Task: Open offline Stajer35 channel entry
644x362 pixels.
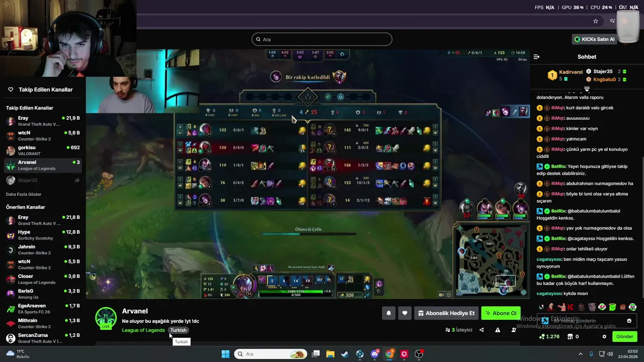Action: 43,180
